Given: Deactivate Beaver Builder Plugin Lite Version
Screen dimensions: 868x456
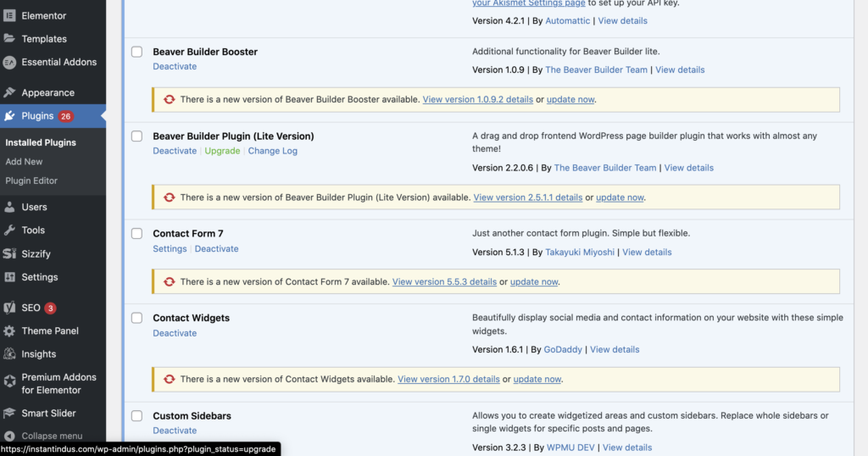Looking at the screenshot, I should tap(175, 151).
